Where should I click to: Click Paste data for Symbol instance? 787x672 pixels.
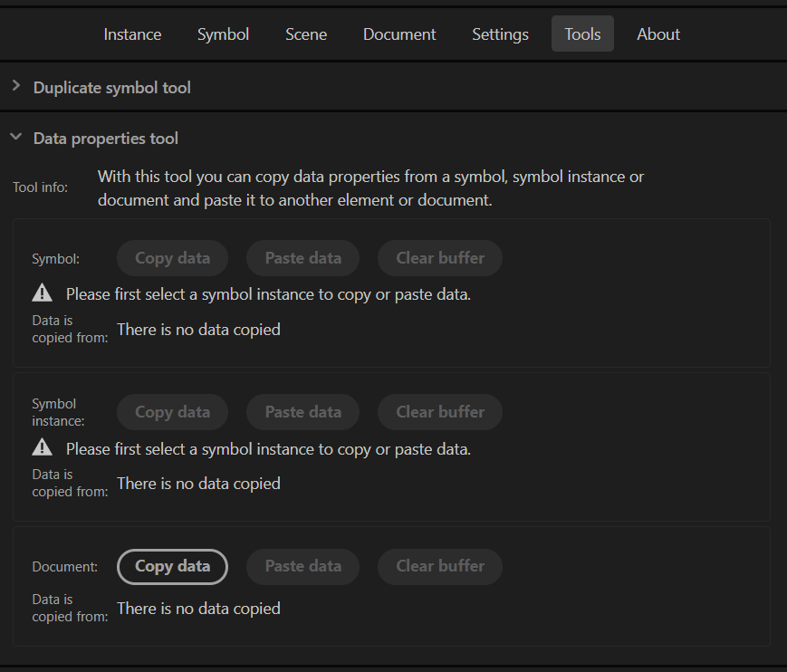point(303,413)
